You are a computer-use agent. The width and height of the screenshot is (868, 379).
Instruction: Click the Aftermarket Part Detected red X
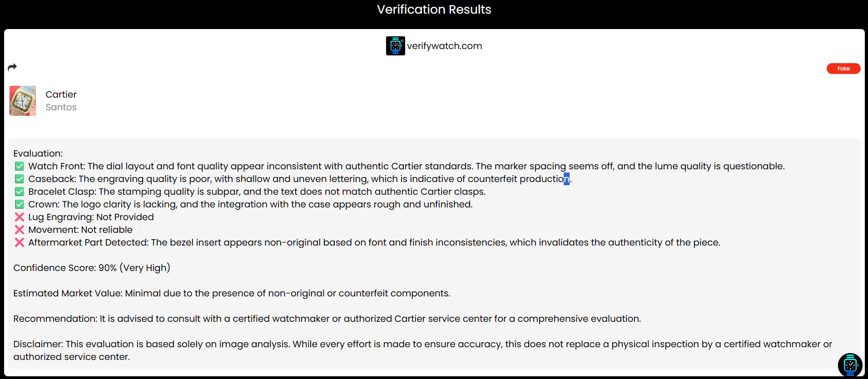[x=20, y=242]
